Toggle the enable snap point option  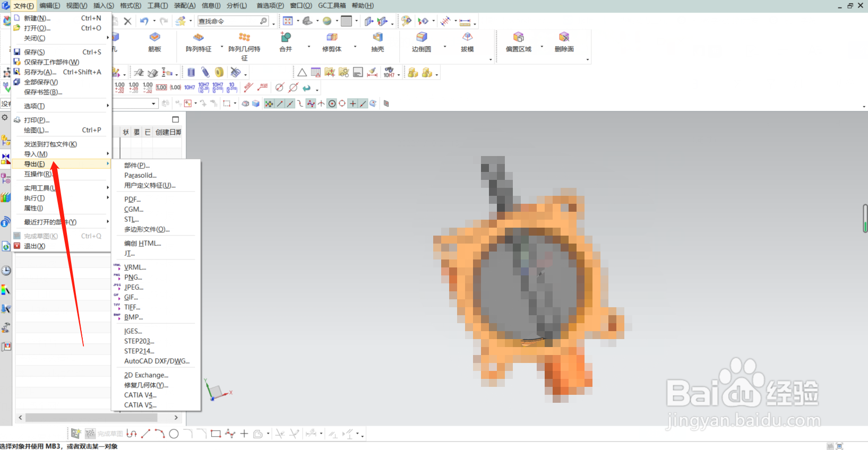point(269,103)
